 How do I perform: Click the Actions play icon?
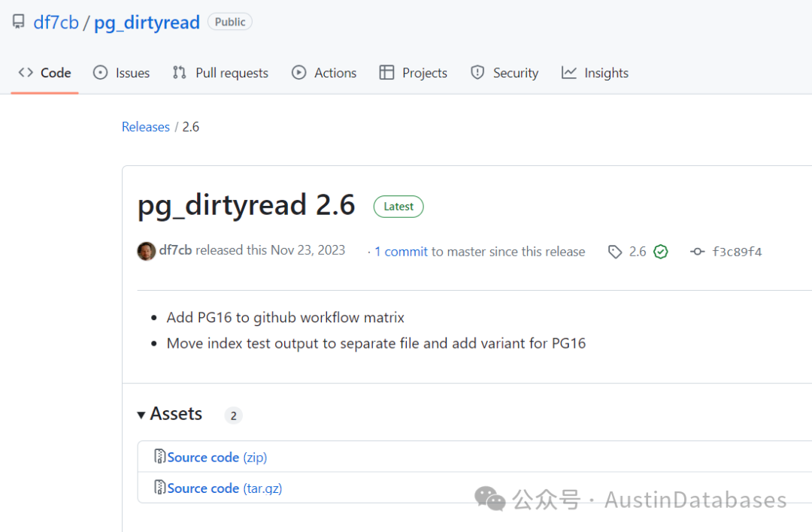click(x=298, y=72)
